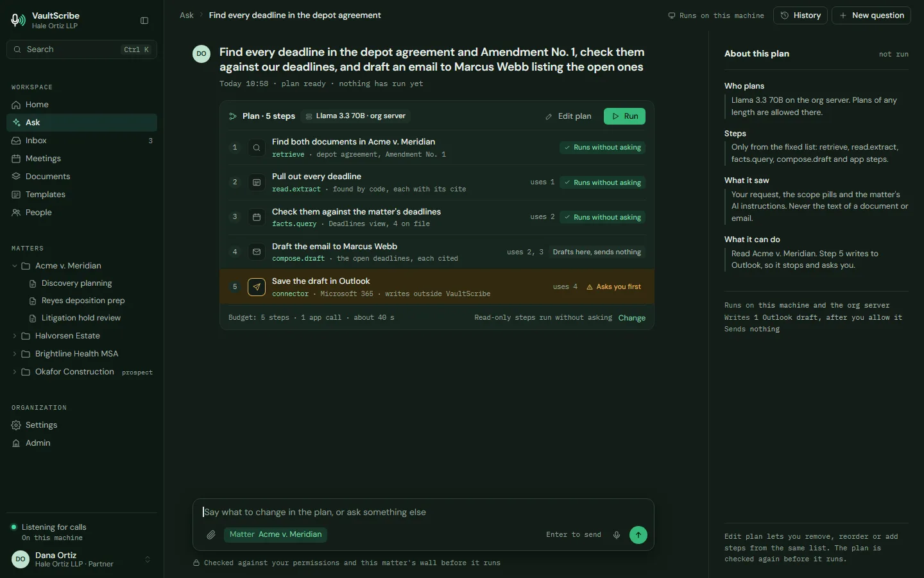Start voice input with microphone icon
924x578 pixels.
point(617,535)
